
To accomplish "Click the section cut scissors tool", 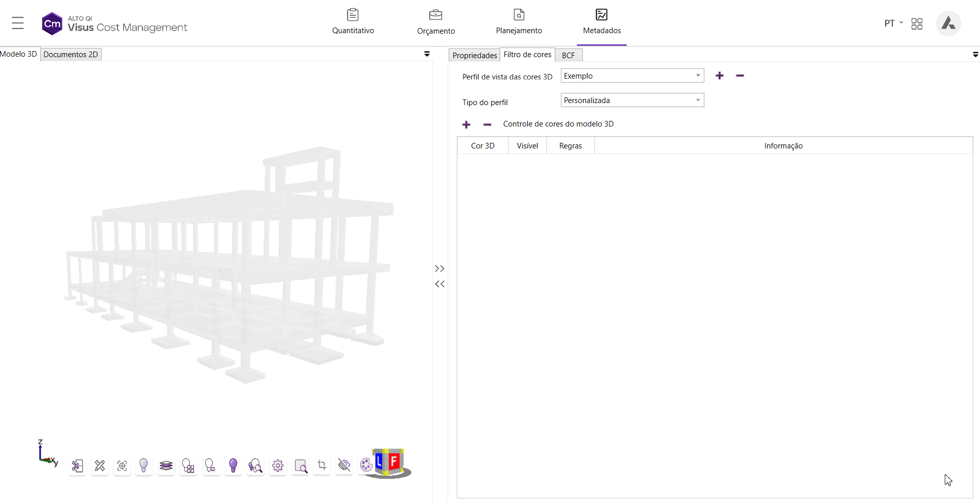I will click(77, 466).
